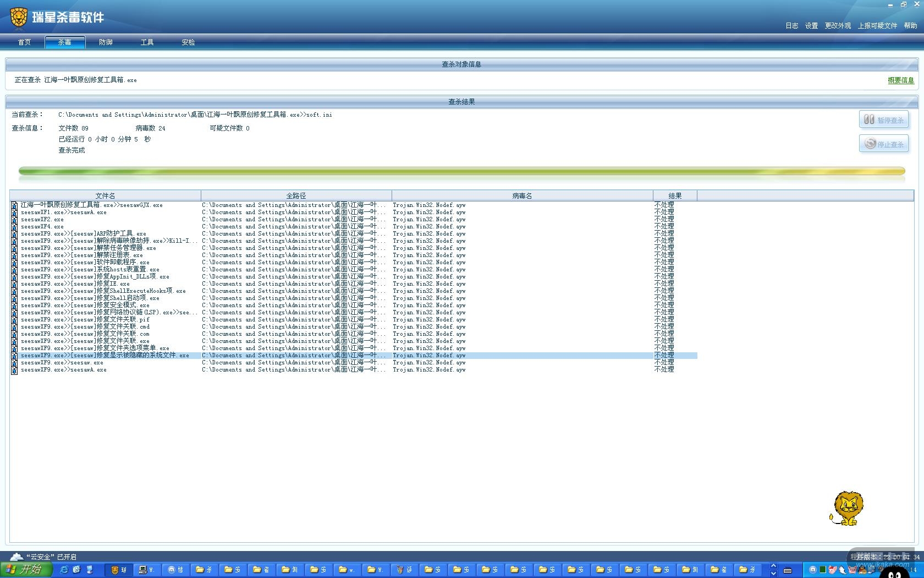Select the 系统hosts表重置.exe row

coord(354,269)
